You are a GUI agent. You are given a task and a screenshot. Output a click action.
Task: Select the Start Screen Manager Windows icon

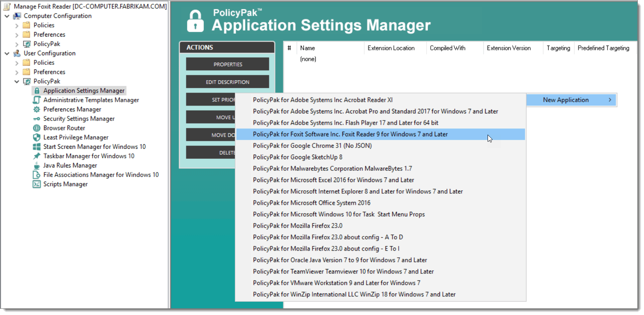tap(37, 147)
